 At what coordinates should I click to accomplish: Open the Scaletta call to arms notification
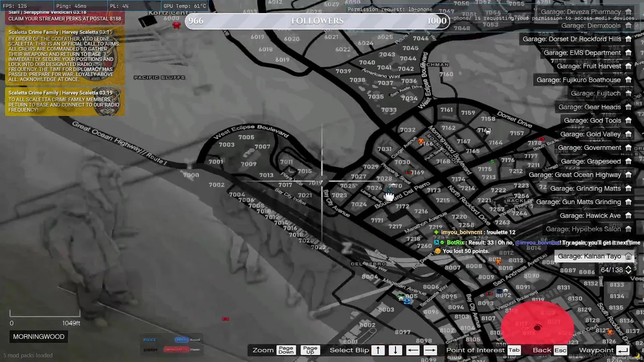tap(65, 56)
